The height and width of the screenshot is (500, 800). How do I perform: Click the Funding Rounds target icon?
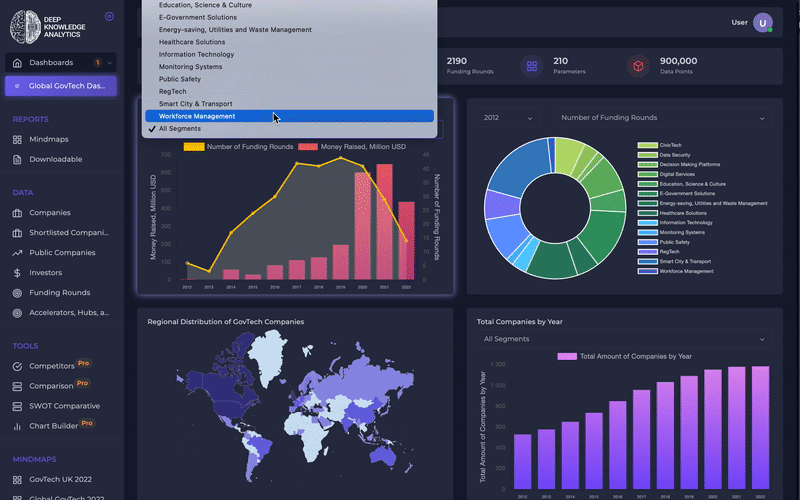point(17,293)
